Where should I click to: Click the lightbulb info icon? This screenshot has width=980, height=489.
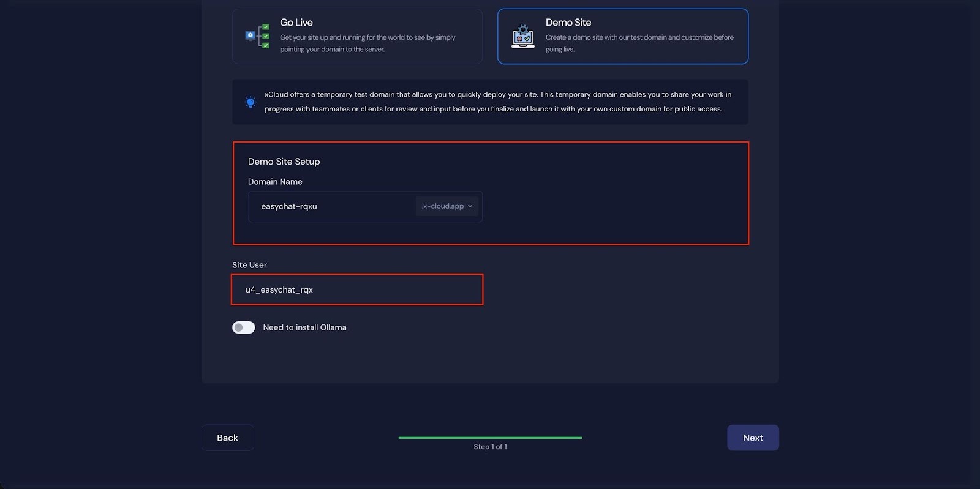pyautogui.click(x=251, y=102)
